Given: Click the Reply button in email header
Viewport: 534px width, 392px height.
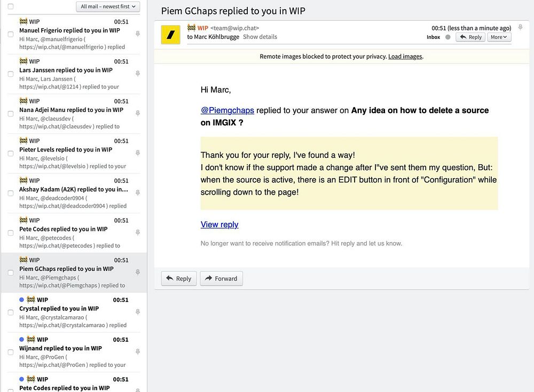Looking at the screenshot, I should [x=470, y=37].
